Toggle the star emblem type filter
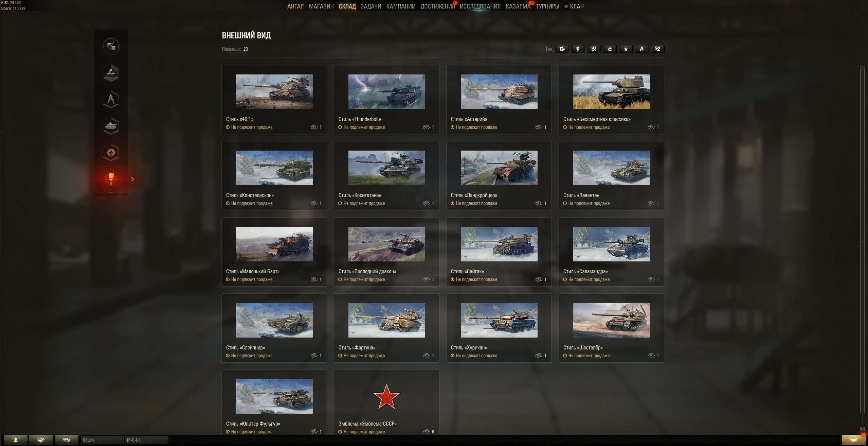 tap(626, 49)
